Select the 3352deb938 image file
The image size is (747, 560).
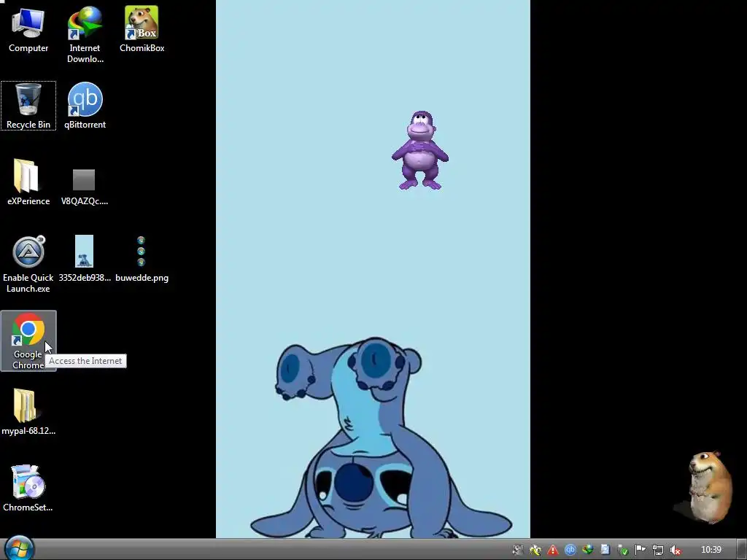[x=85, y=259]
